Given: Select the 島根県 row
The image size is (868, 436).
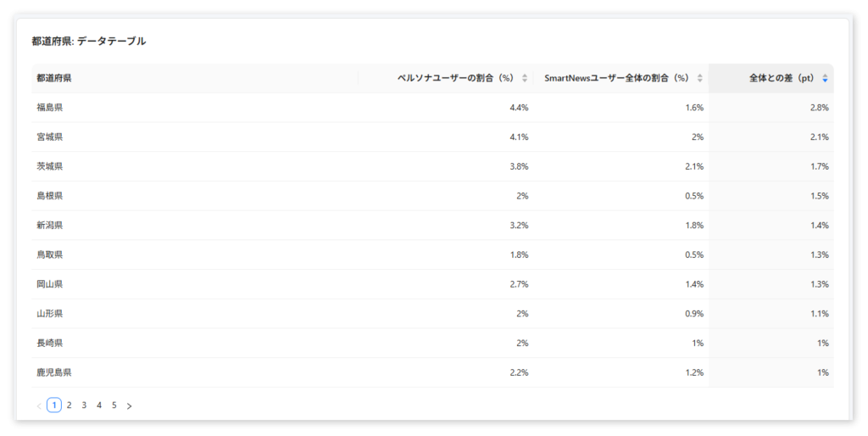Looking at the screenshot, I should tap(432, 196).
